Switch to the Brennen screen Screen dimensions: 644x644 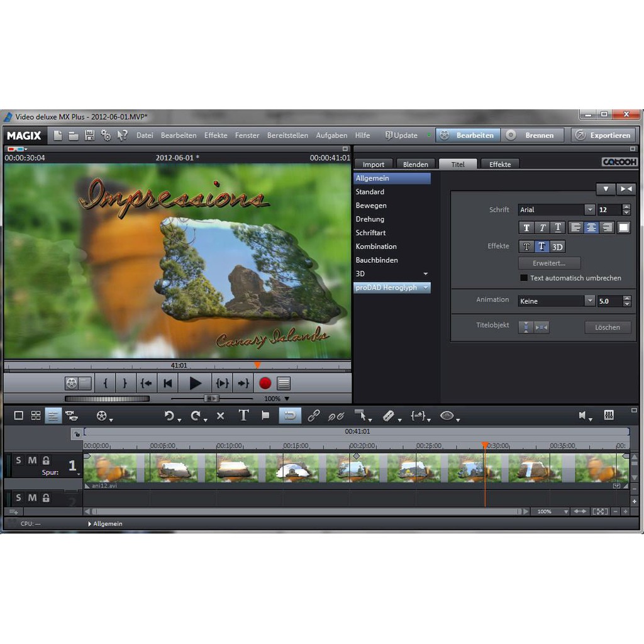[533, 135]
